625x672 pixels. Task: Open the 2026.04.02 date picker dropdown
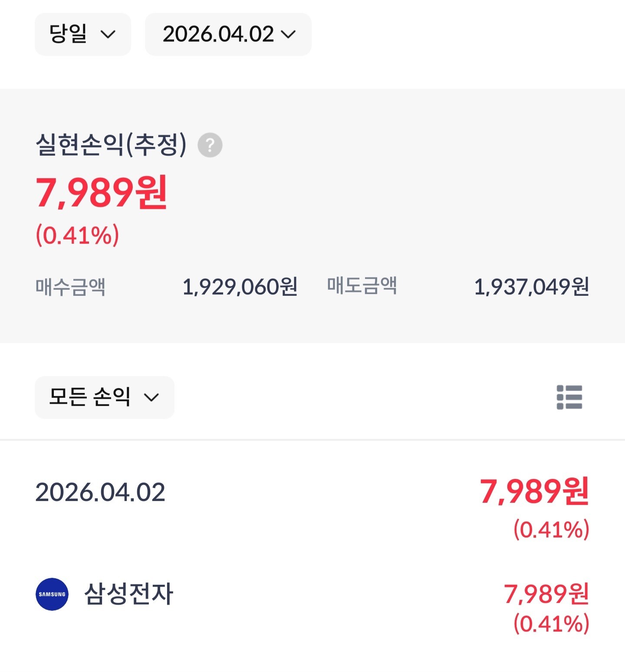tap(228, 34)
